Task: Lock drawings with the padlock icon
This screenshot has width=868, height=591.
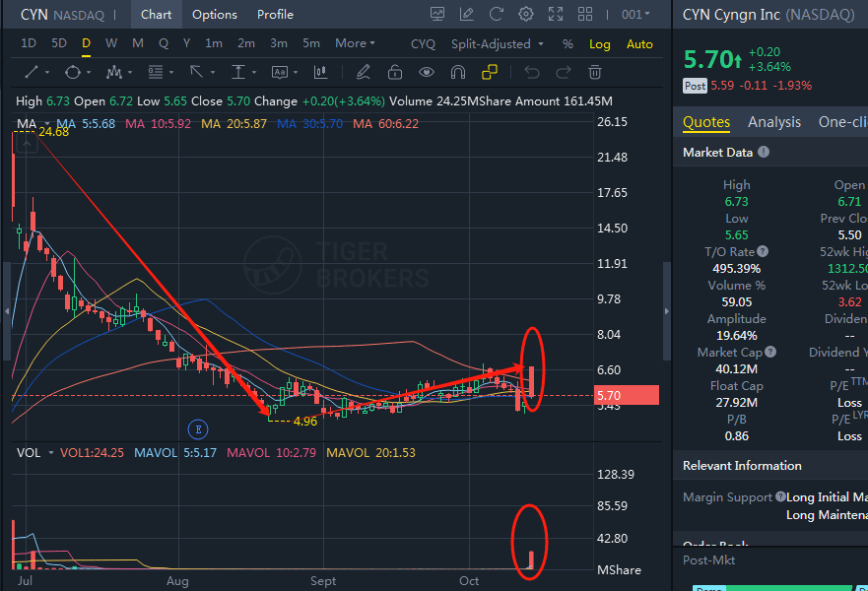Action: click(395, 72)
